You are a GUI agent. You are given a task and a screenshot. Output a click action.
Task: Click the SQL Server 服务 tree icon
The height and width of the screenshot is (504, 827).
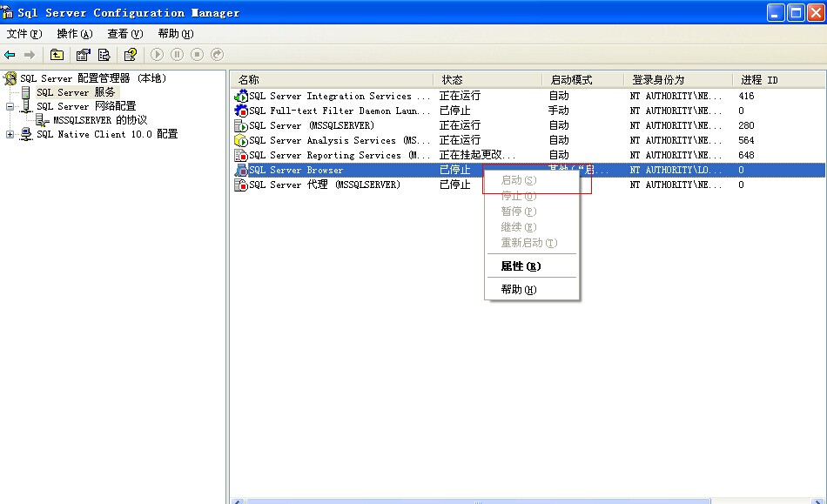click(25, 93)
